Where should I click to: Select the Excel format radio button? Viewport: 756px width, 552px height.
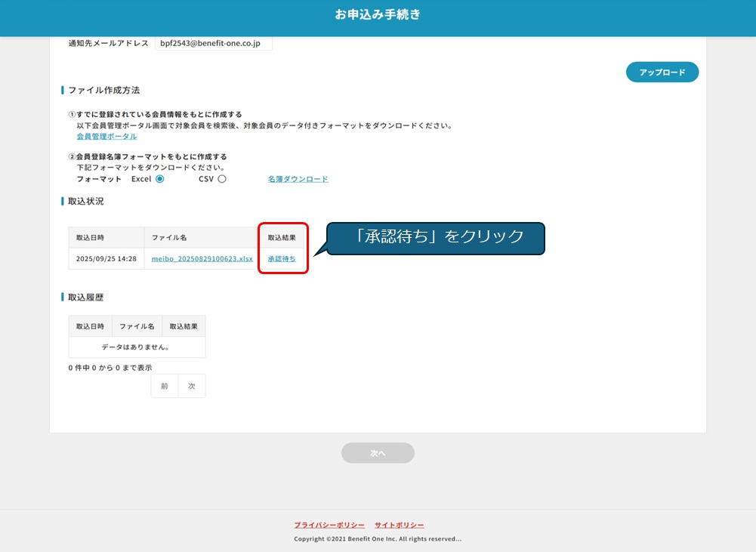(x=159, y=179)
